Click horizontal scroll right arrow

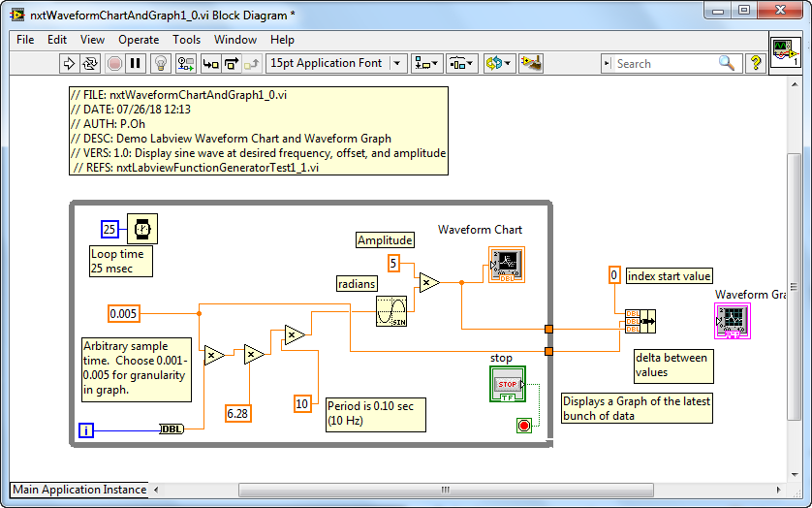point(778,490)
